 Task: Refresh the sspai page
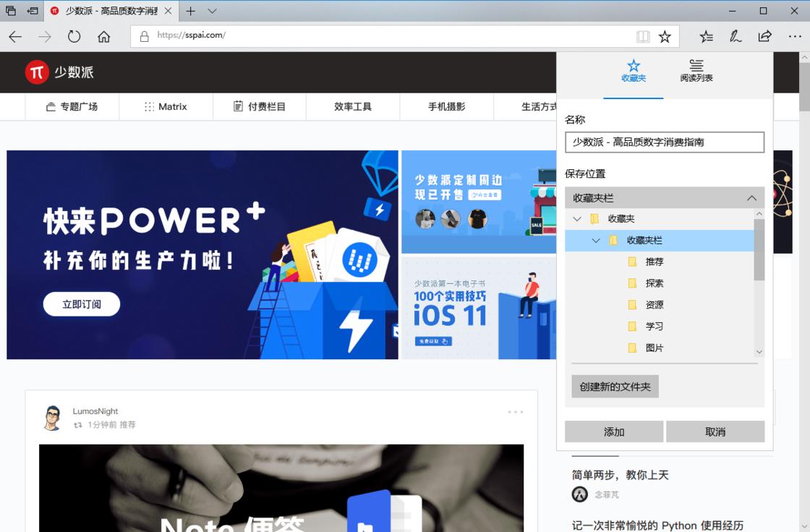tap(74, 37)
